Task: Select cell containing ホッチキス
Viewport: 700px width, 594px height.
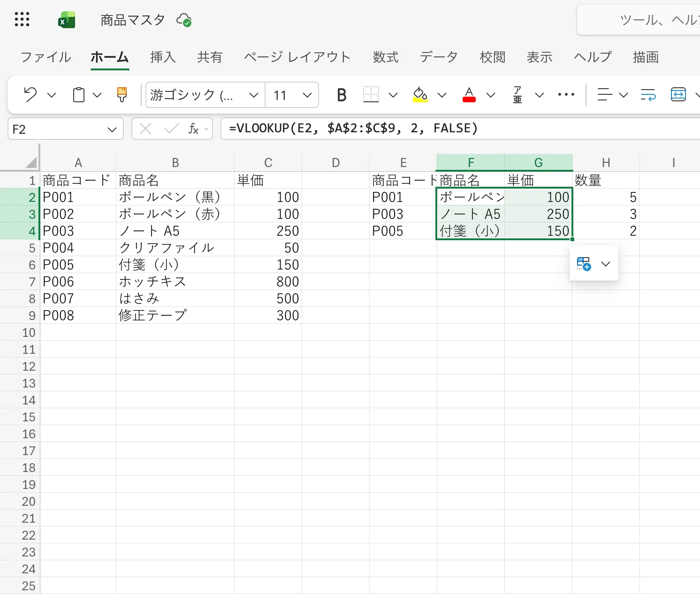Action: click(175, 282)
